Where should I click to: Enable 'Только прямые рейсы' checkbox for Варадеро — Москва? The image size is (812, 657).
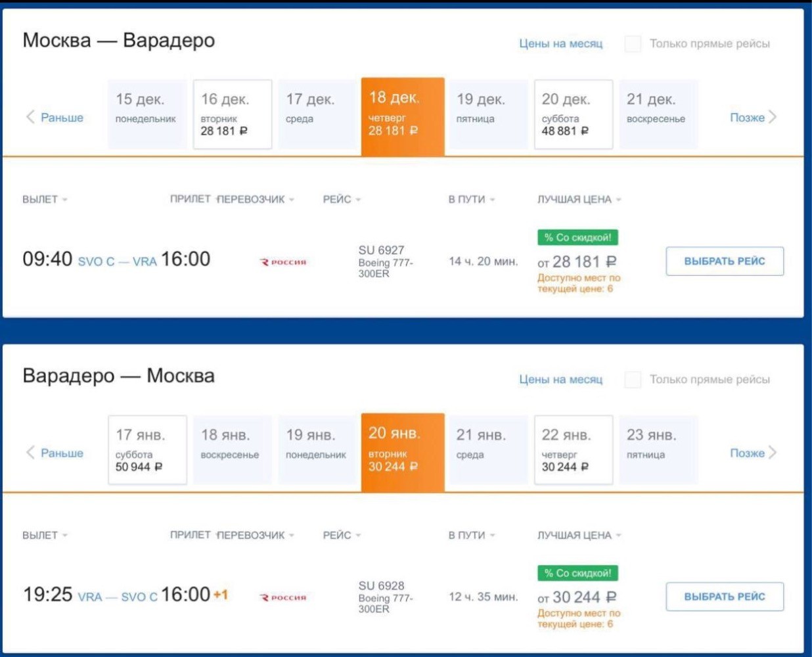pyautogui.click(x=633, y=380)
